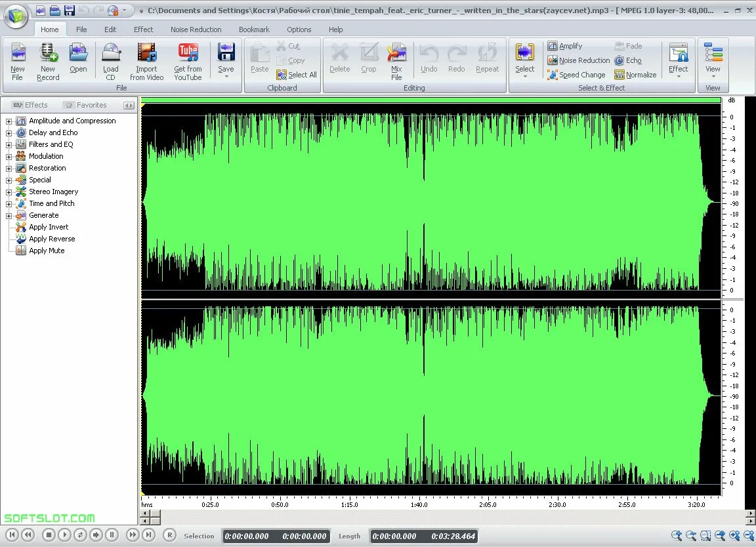Toggle repeat playback mode
This screenshot has width=756, height=547.
tap(80, 535)
